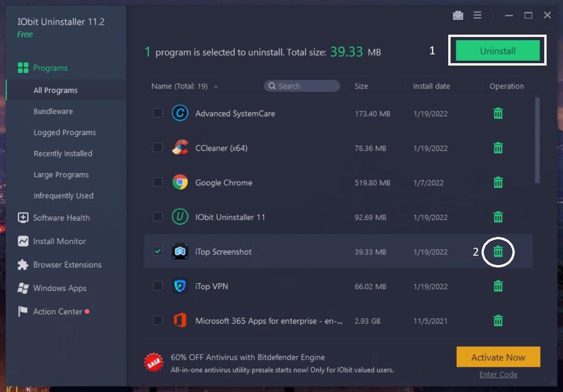
Task: Click the Google Chrome program name
Action: tap(224, 183)
